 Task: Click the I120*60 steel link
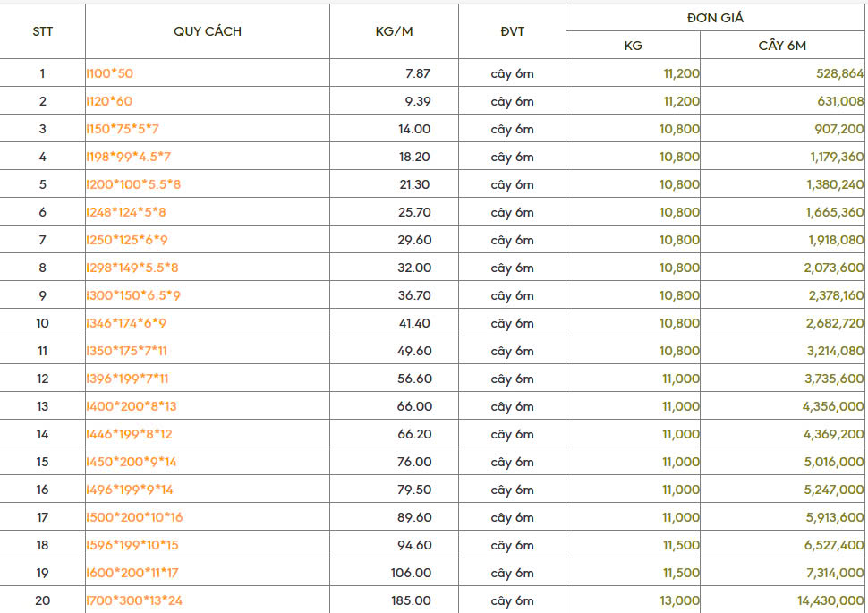109,101
